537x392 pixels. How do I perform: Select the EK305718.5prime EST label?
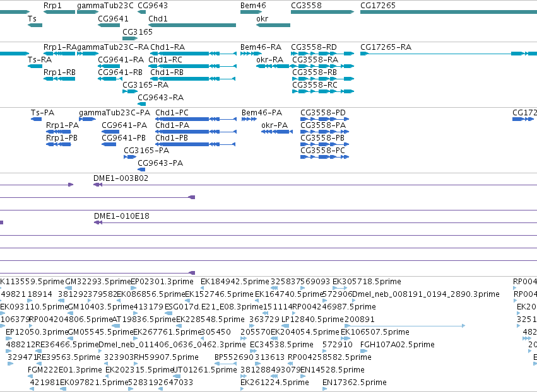(367, 282)
